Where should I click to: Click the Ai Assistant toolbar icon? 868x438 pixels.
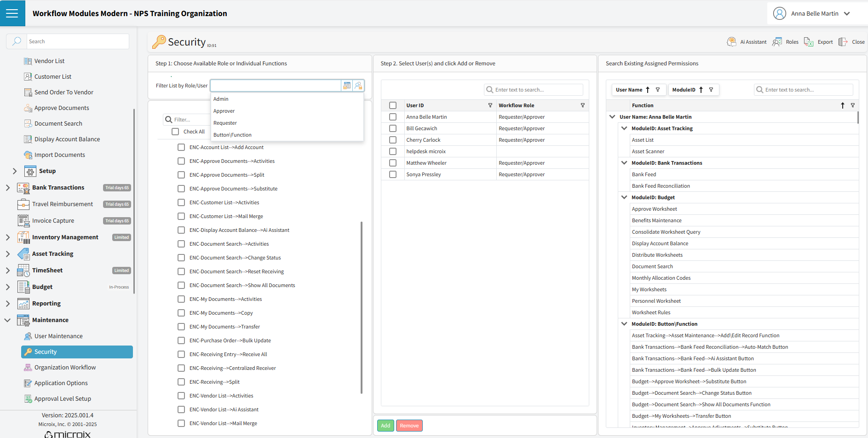(731, 42)
